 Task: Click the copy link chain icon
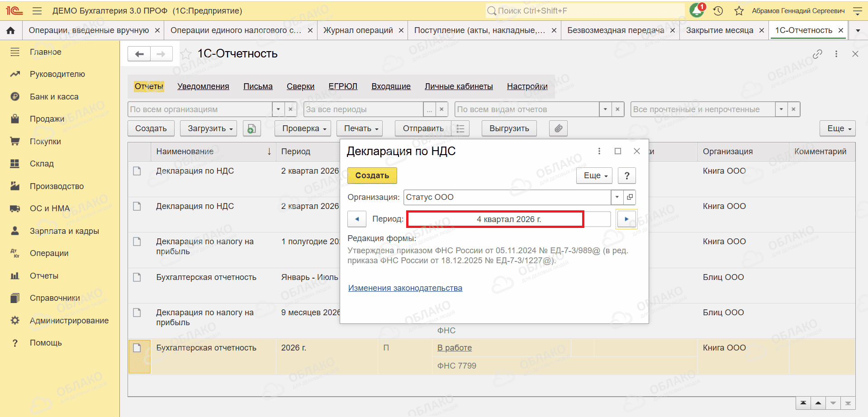(x=817, y=54)
